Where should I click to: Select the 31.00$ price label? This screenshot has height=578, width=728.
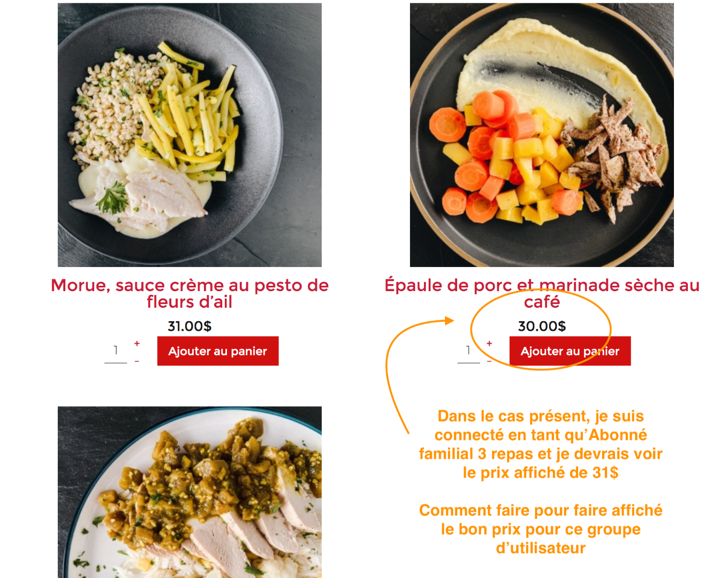pos(189,326)
